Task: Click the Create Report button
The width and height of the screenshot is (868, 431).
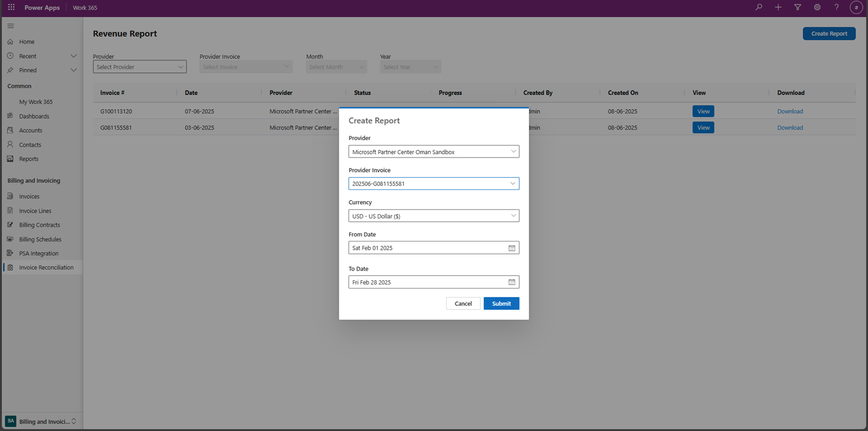Action: [829, 34]
